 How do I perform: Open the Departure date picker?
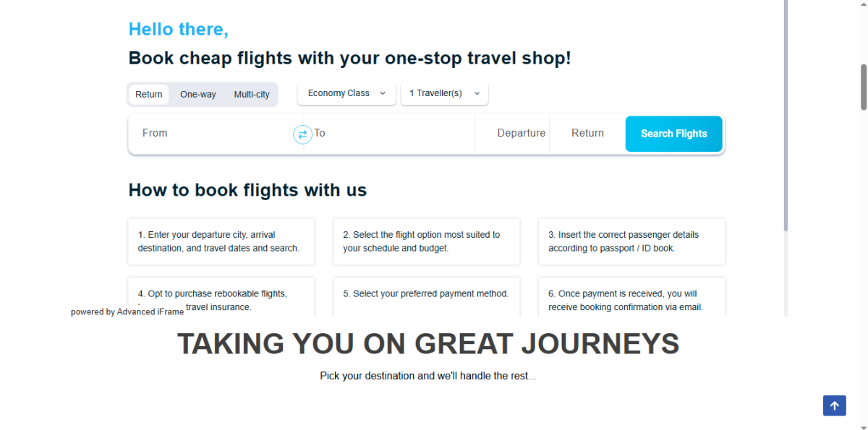pos(521,134)
